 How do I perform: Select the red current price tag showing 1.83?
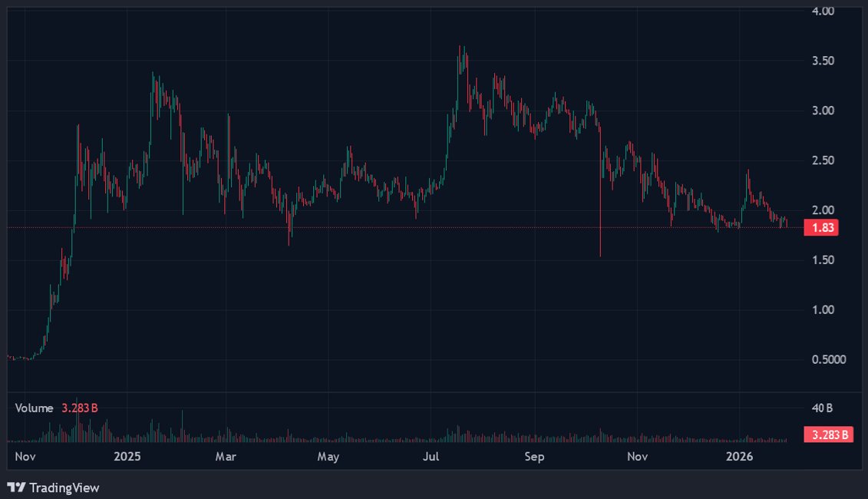822,227
